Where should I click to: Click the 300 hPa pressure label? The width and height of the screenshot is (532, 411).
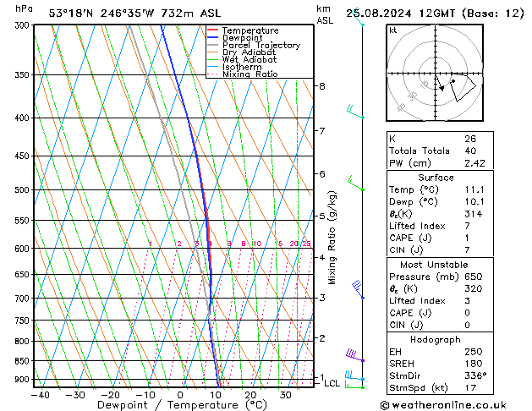(x=24, y=25)
